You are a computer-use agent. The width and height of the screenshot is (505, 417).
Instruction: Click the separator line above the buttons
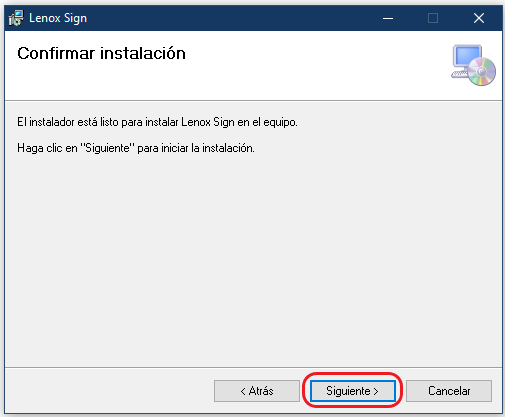click(253, 368)
